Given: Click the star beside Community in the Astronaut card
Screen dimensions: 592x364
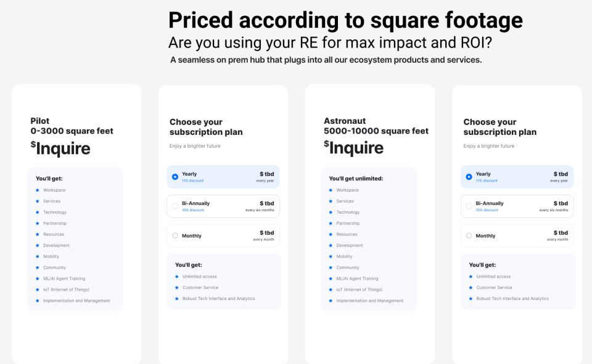Looking at the screenshot, I should pyautogui.click(x=331, y=268).
